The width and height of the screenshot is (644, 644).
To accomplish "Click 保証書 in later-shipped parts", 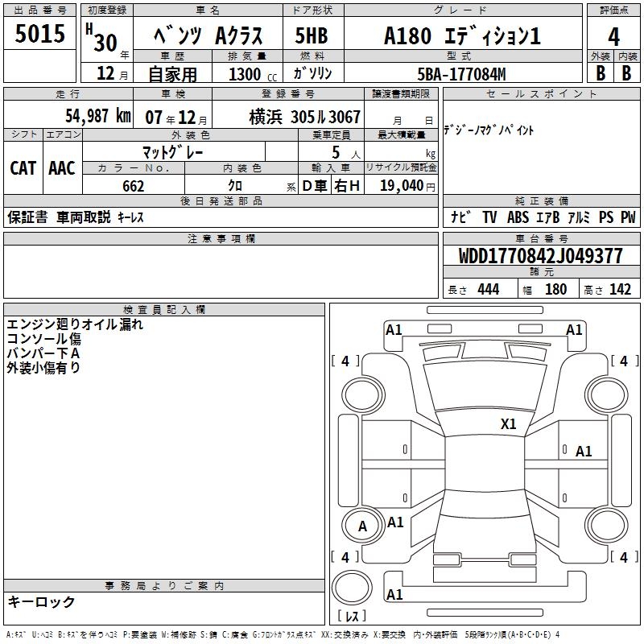I will [27, 217].
